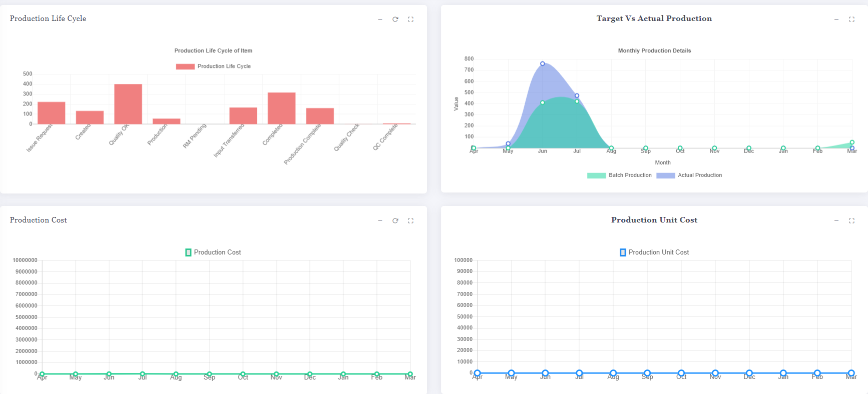868x394 pixels.
Task: Hide the Actual Production series via legend
Action: click(x=689, y=175)
